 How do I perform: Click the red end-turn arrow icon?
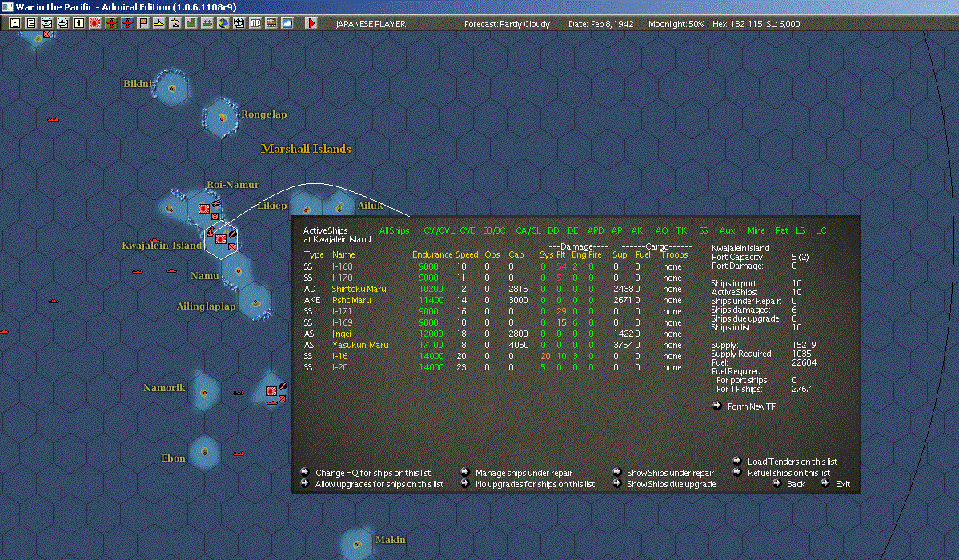coord(311,23)
